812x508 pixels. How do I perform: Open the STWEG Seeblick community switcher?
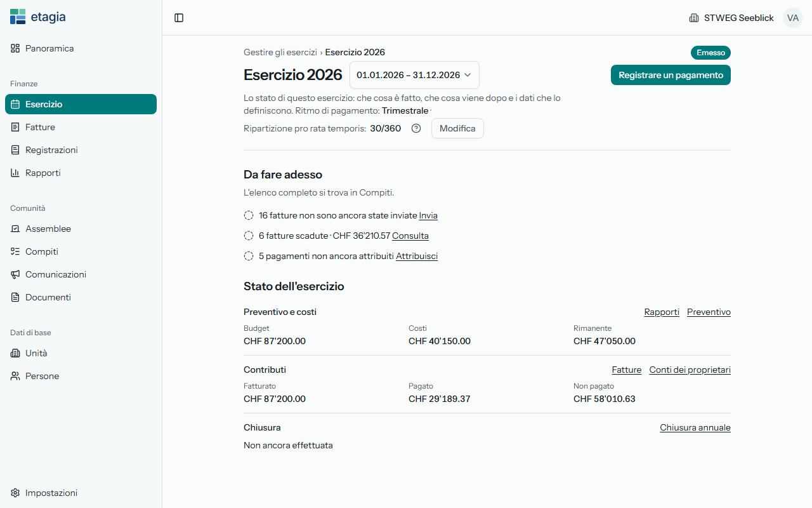(x=731, y=18)
